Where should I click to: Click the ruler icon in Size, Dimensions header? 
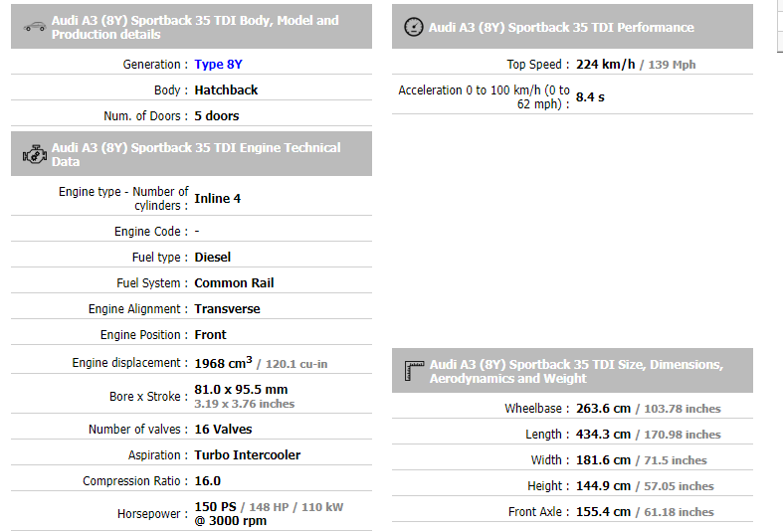(x=414, y=371)
